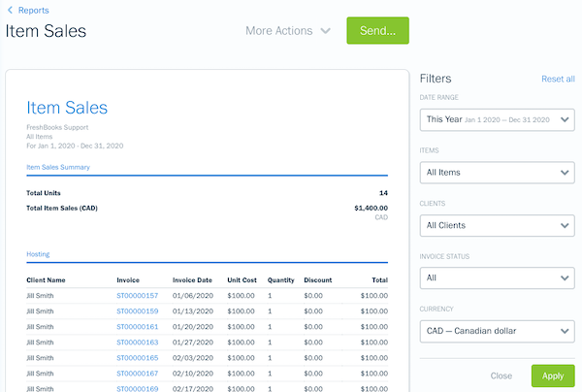Click the Item Sales report title
The height and width of the screenshot is (392, 582).
[67, 108]
